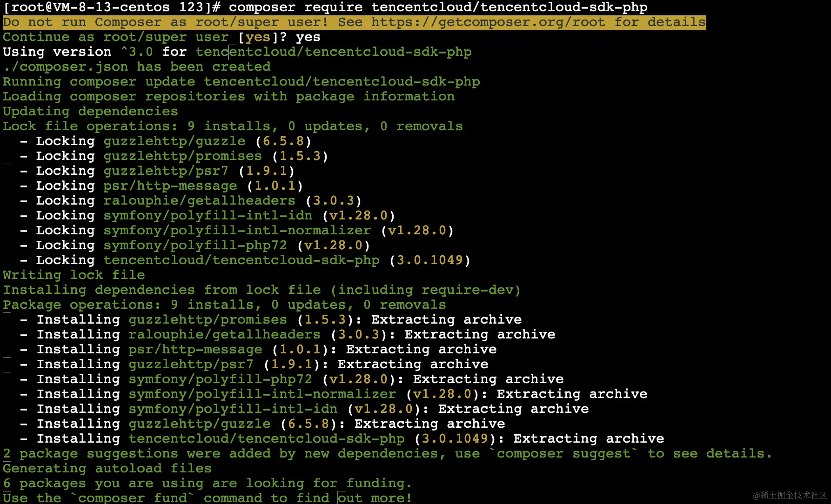Screen dimensions: 831x504
Task: Click the 'Locking guzzlehttp/promises (1.5.3)' line
Action: click(174, 156)
